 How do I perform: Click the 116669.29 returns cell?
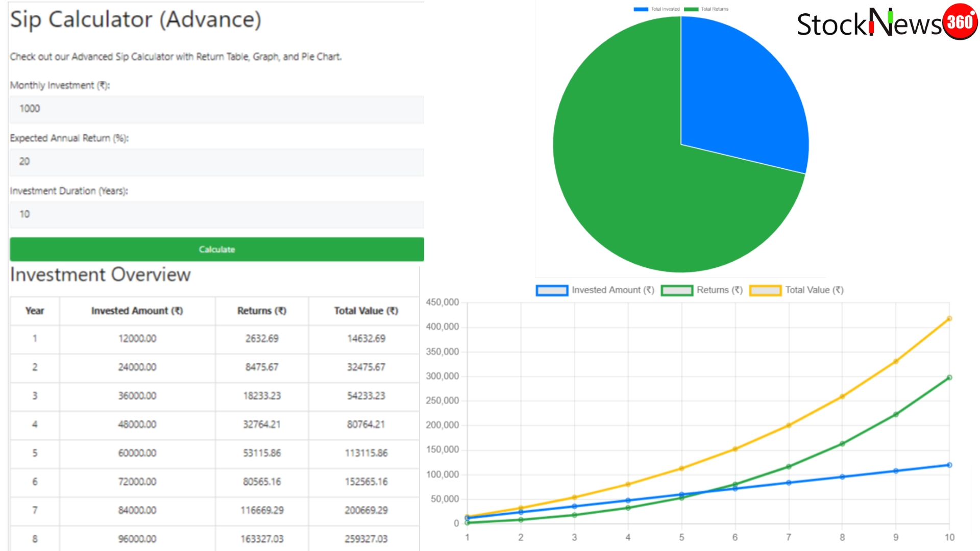pyautogui.click(x=262, y=510)
